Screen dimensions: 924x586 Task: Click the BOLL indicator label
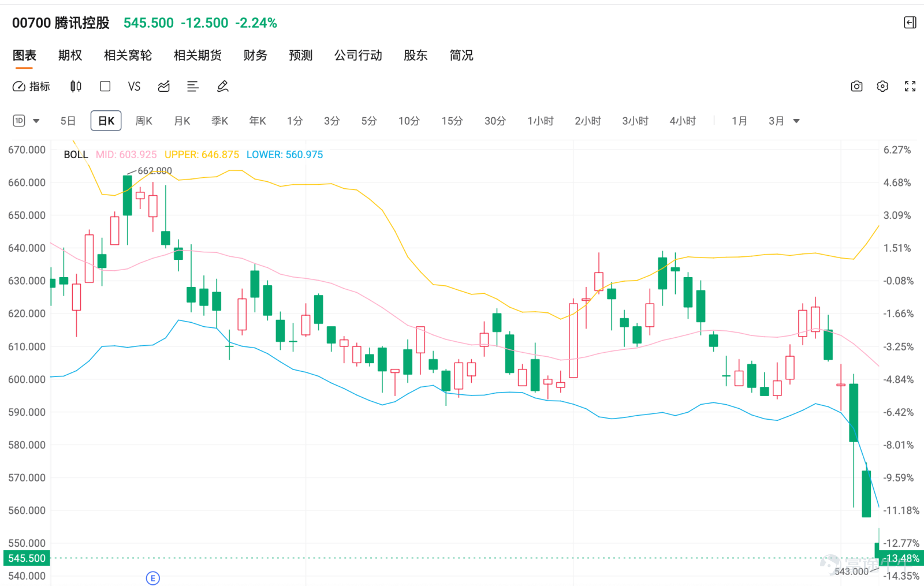point(76,155)
